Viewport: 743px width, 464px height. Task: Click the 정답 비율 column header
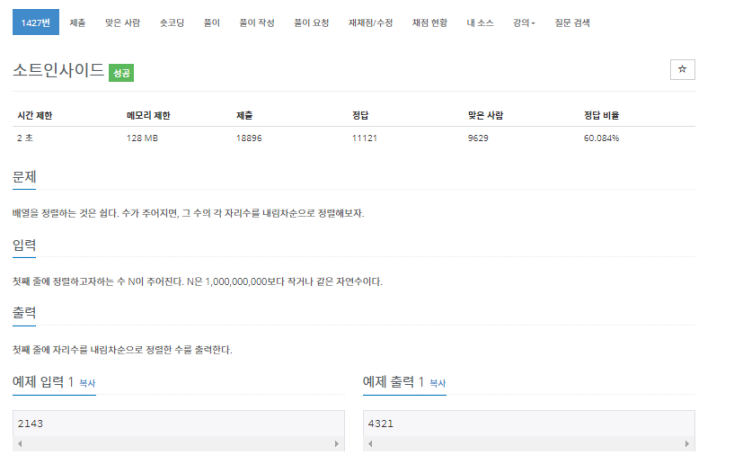(x=601, y=115)
